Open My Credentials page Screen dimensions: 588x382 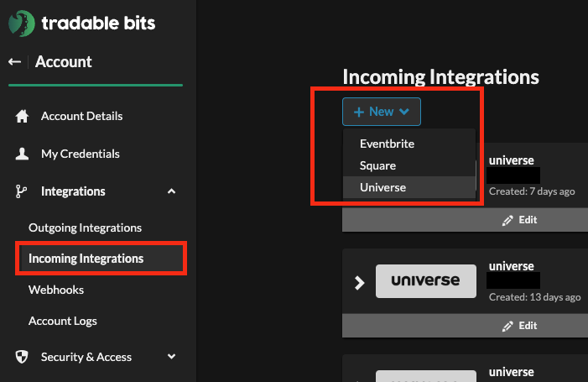click(x=81, y=154)
